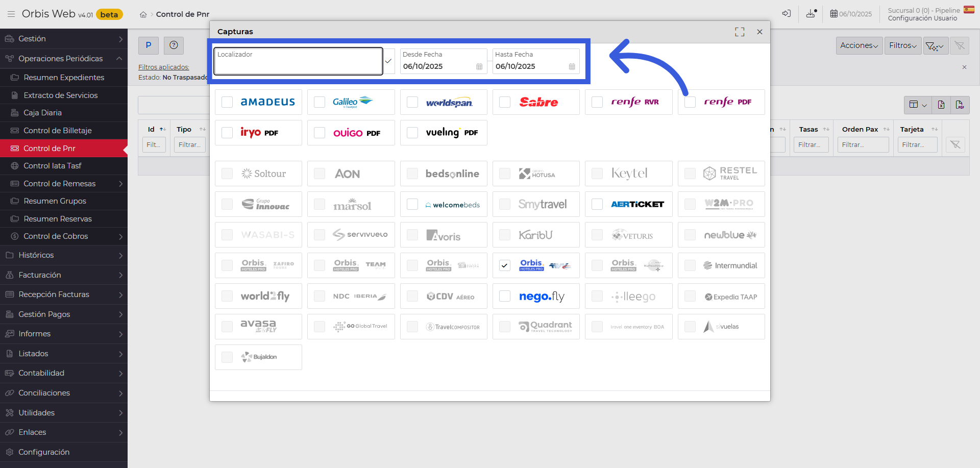Select the Ouigo PDF checkbox

pyautogui.click(x=320, y=133)
